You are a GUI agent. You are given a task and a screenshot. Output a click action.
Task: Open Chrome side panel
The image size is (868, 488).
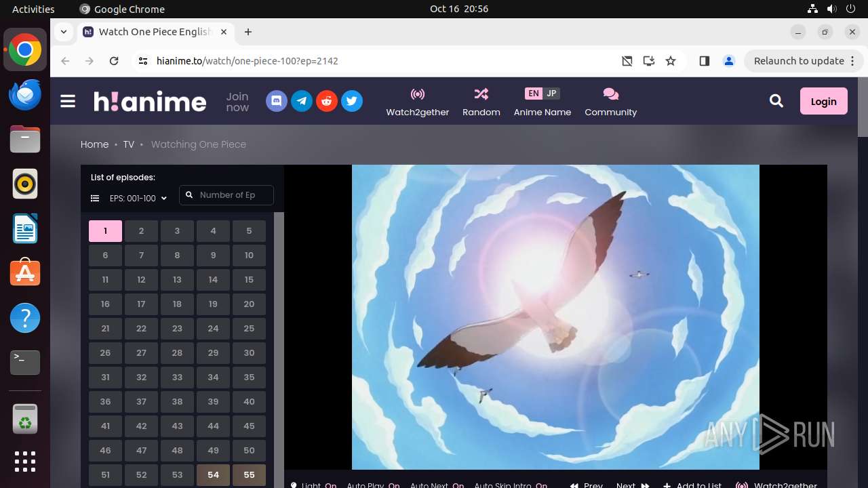pyautogui.click(x=704, y=61)
